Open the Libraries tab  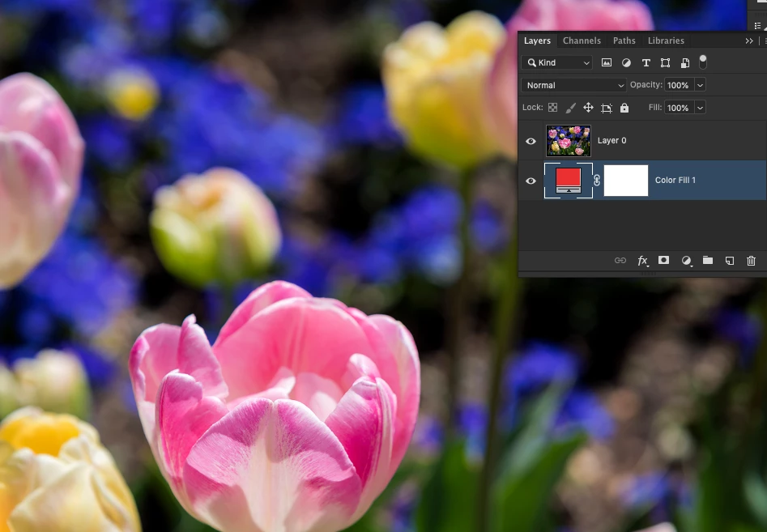[x=666, y=40]
